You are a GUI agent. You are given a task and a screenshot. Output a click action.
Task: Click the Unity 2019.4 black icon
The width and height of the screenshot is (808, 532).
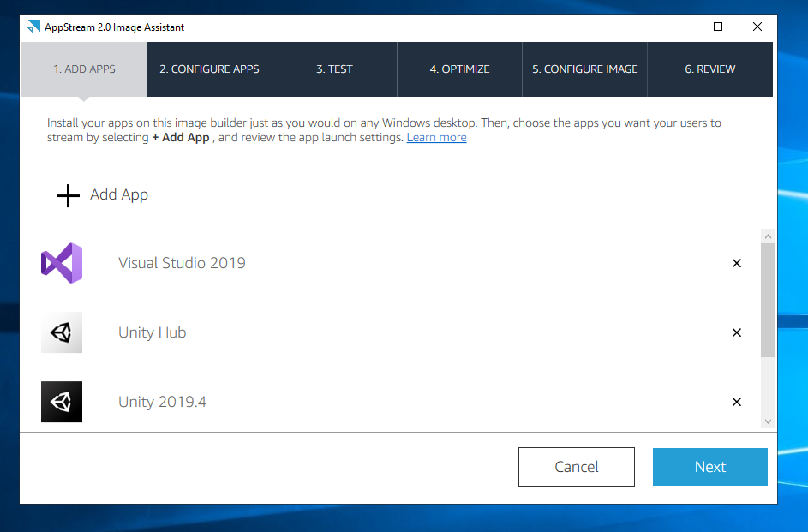(62, 402)
